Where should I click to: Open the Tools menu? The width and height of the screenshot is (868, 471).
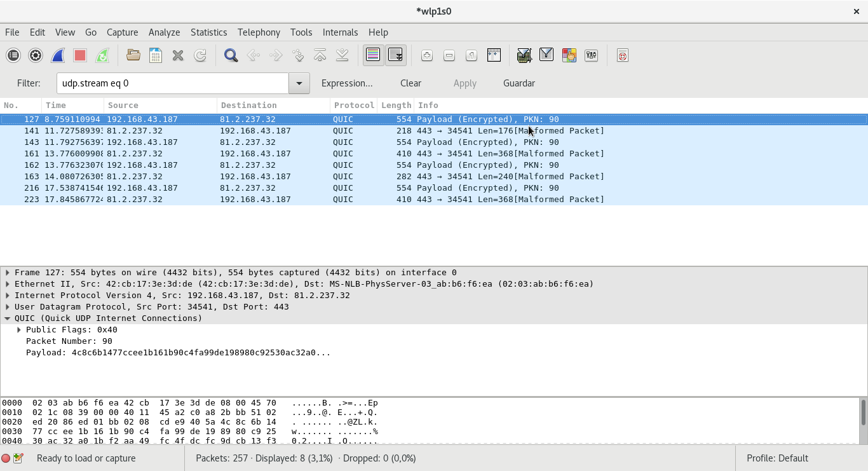(x=301, y=32)
